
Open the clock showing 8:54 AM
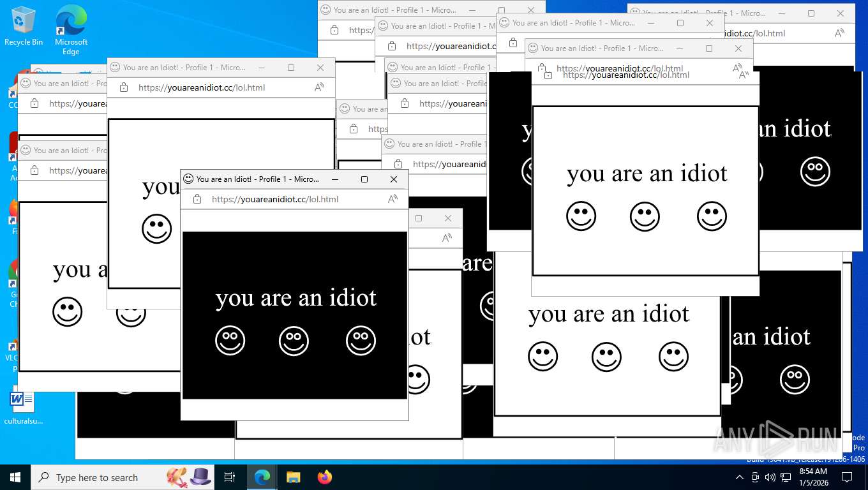[x=813, y=477]
